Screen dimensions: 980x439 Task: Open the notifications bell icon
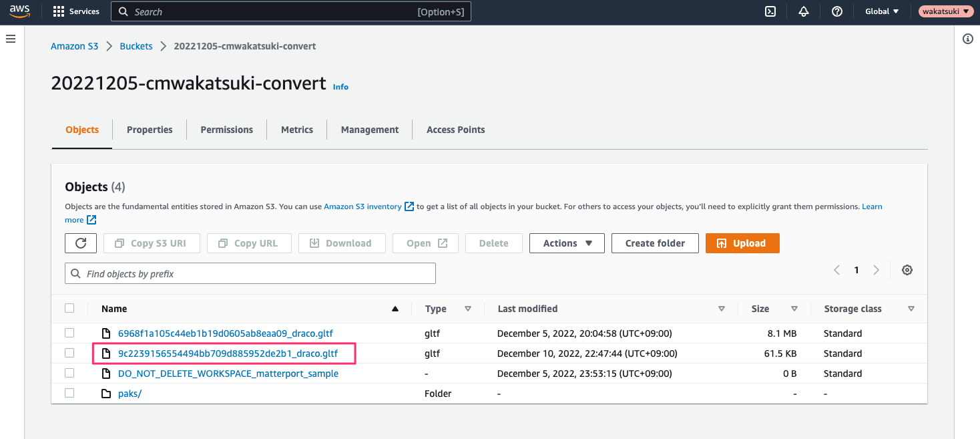pos(804,11)
